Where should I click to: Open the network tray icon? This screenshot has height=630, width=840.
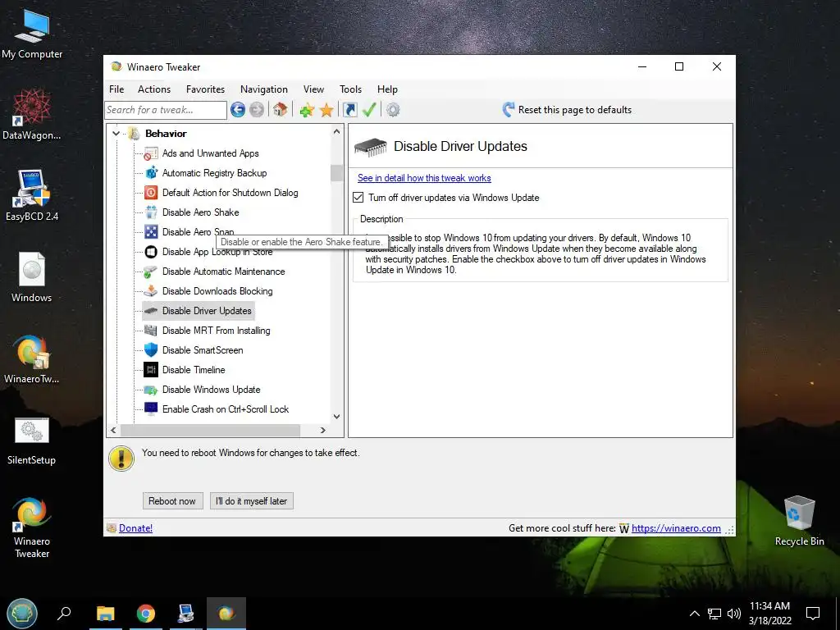(x=714, y=614)
